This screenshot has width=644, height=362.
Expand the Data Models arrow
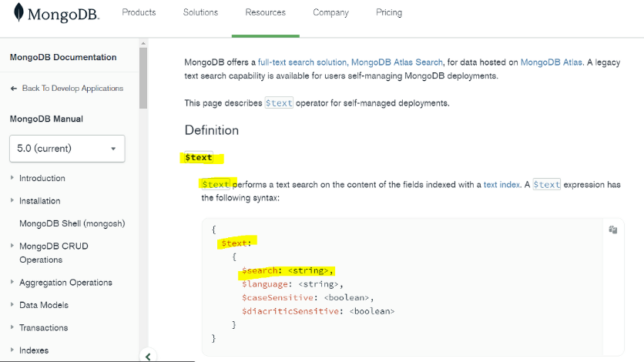click(x=12, y=304)
